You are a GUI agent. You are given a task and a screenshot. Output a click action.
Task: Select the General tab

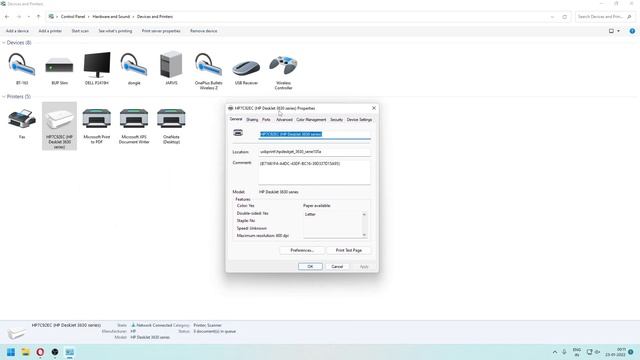[236, 119]
